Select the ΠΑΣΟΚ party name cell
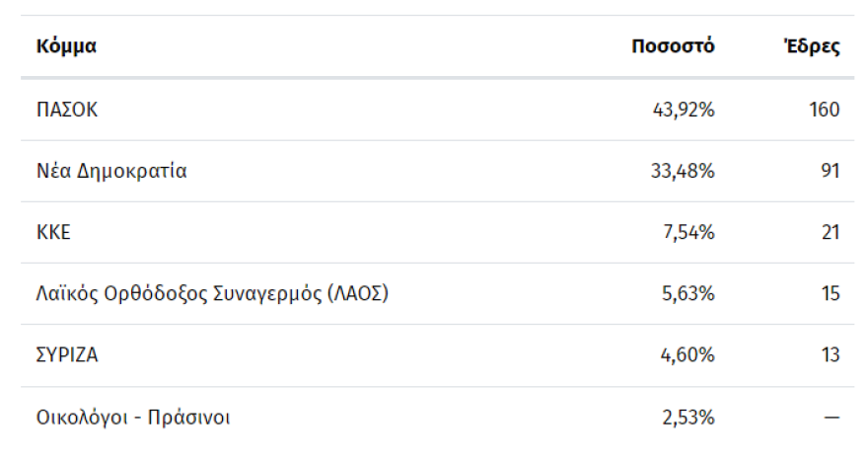 (x=67, y=110)
